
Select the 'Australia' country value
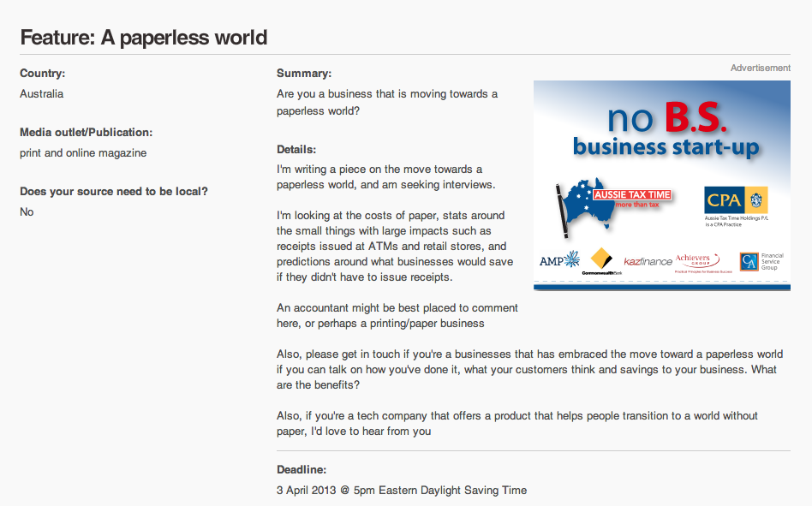[x=41, y=94]
